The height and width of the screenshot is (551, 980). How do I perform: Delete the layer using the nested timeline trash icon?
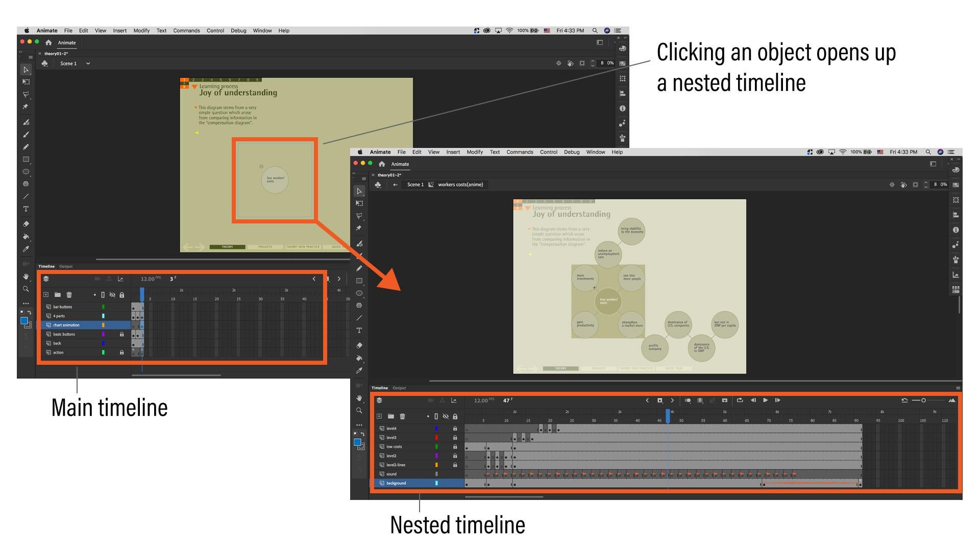point(402,416)
